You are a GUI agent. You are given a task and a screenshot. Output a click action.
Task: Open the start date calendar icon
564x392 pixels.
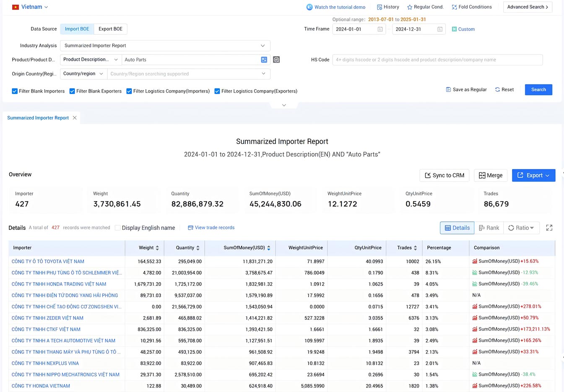click(380, 29)
